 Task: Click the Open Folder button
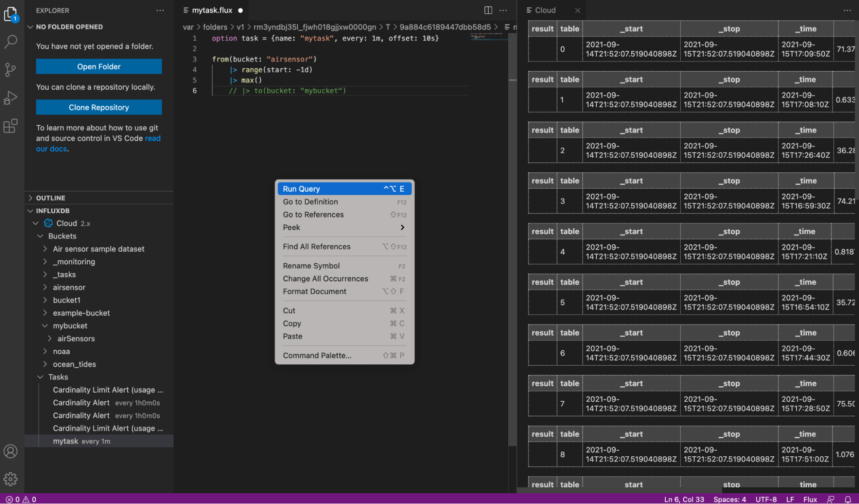99,67
